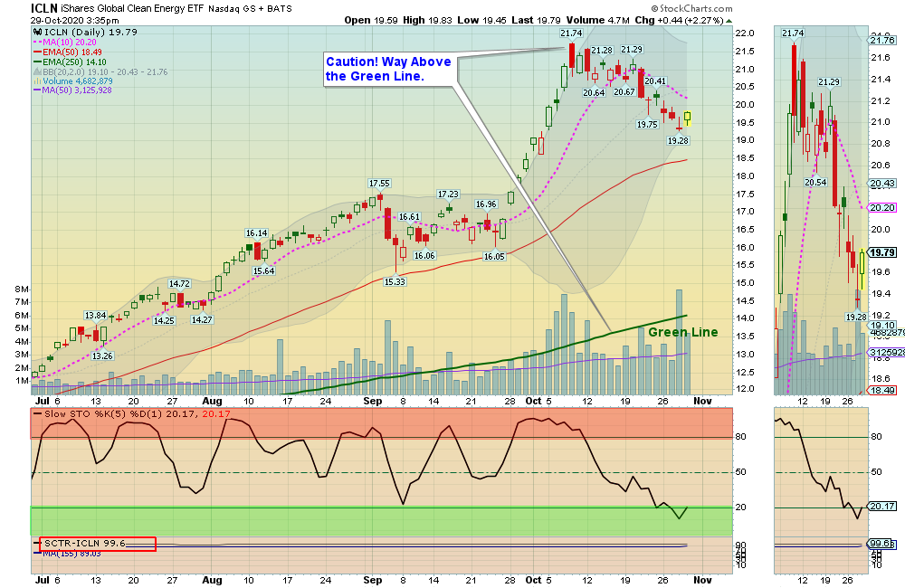Click the purple MA(50) volume legend icon
905x588 pixels.
click(x=37, y=90)
